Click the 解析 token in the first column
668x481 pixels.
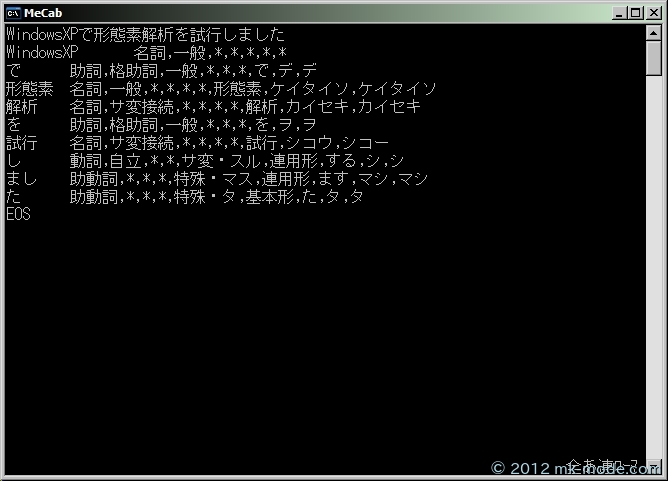pyautogui.click(x=22, y=107)
